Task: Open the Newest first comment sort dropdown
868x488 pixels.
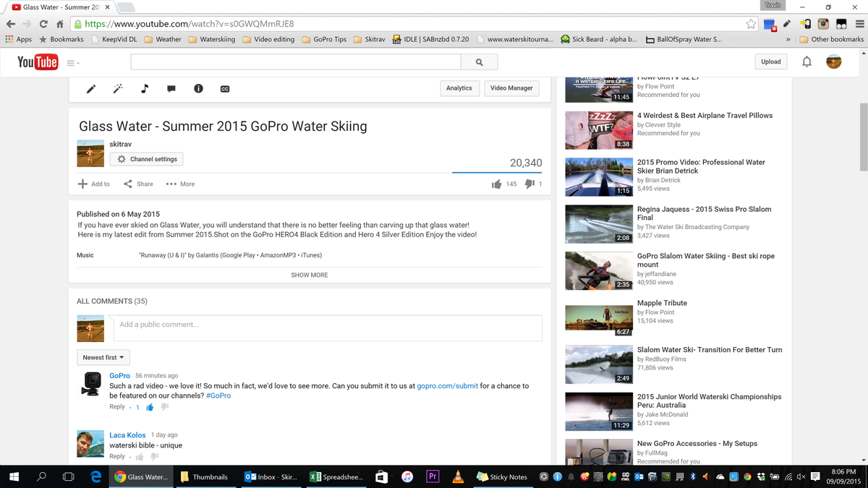Action: [x=103, y=357]
